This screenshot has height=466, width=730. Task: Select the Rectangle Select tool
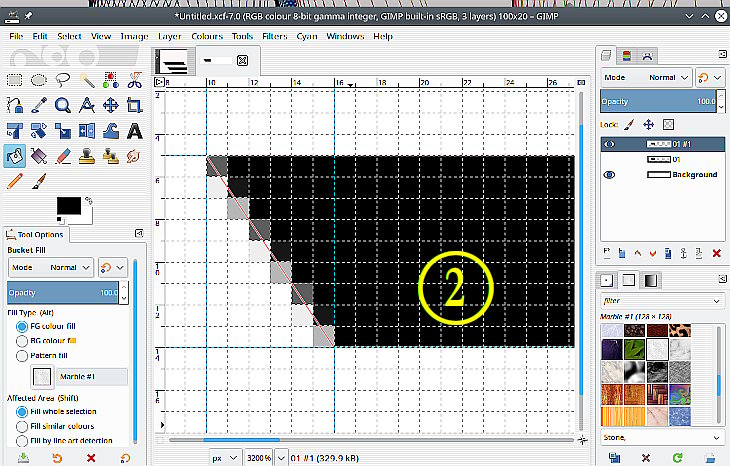click(14, 80)
